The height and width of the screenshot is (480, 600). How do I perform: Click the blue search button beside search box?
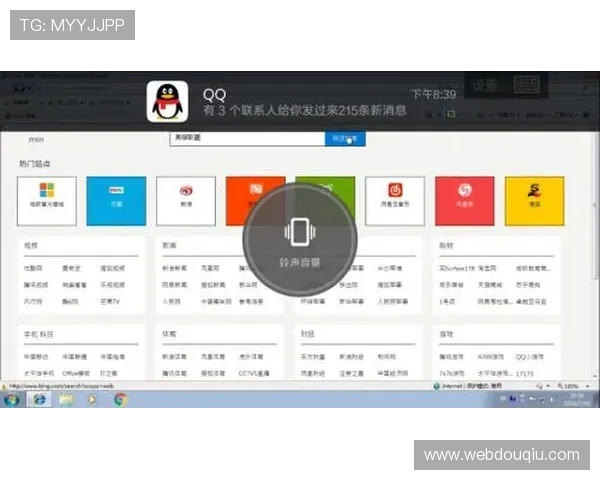tap(345, 139)
